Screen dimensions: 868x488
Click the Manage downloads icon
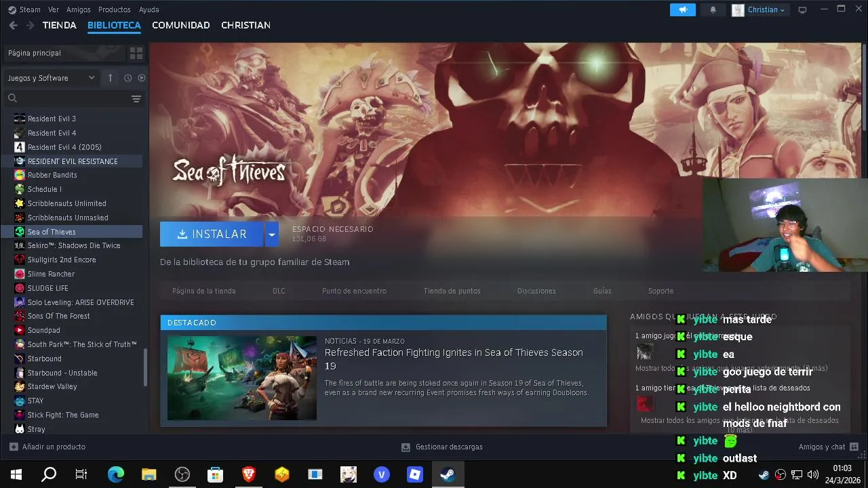click(x=406, y=447)
